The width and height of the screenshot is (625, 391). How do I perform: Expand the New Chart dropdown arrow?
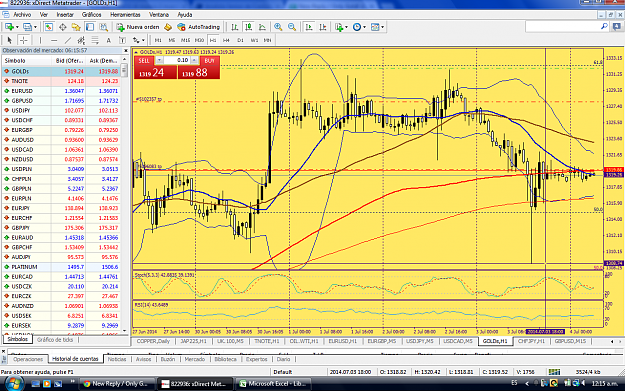point(17,27)
